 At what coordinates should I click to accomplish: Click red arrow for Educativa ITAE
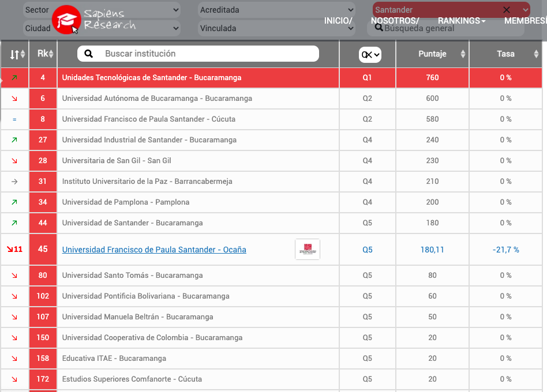tap(14, 359)
